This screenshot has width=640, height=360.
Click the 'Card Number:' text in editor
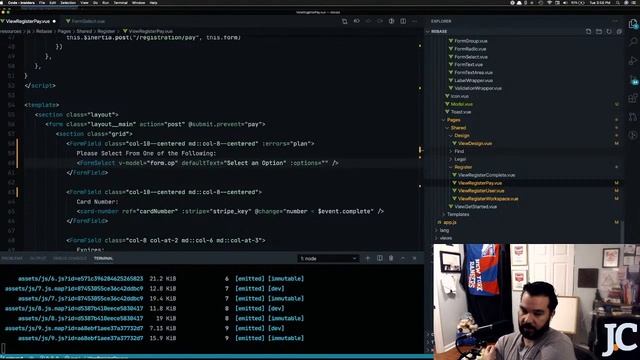click(97, 202)
